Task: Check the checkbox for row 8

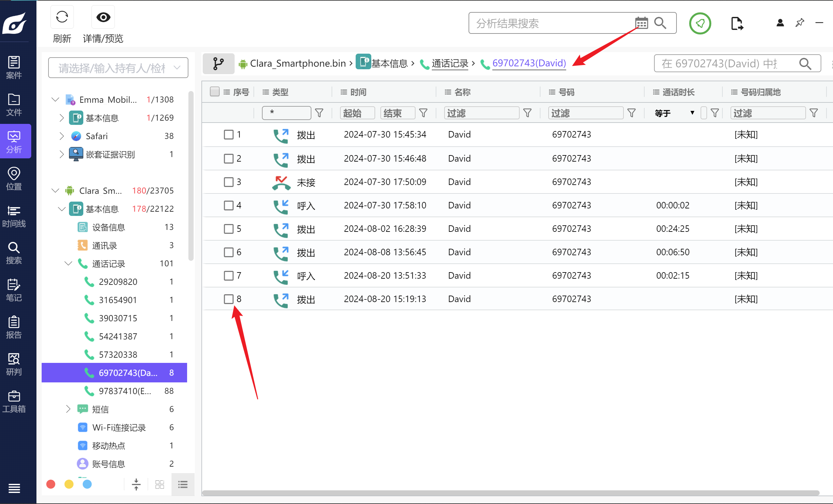Action: click(x=228, y=299)
